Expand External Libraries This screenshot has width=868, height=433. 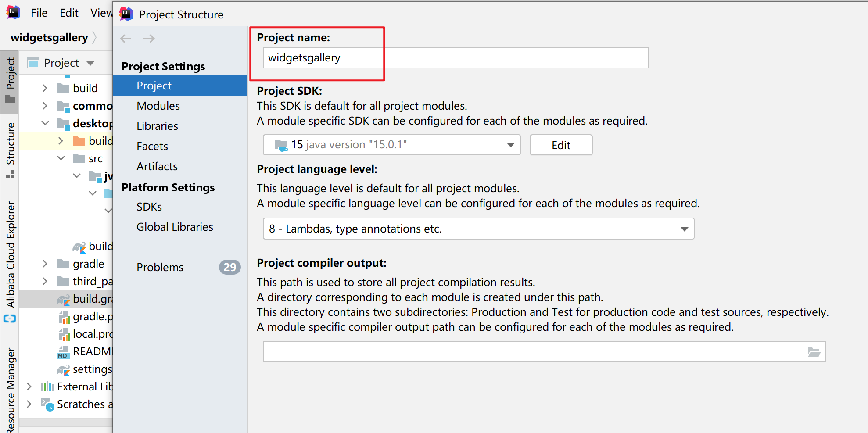(x=29, y=386)
